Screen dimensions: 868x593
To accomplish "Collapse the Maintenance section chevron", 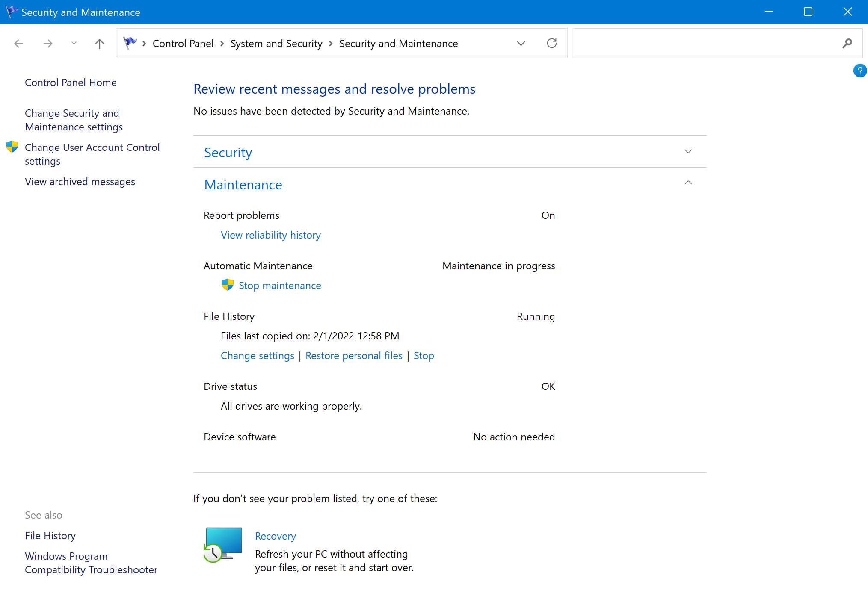I will point(688,183).
